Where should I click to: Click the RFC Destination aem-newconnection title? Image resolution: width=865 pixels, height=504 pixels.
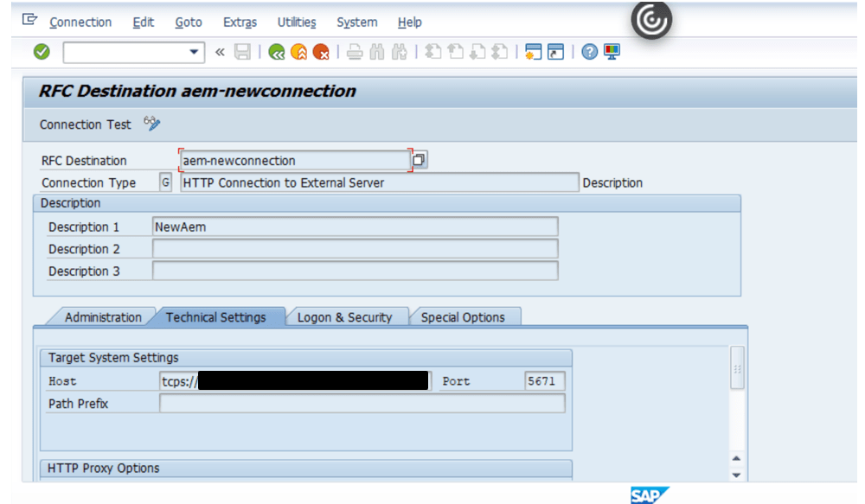click(197, 91)
